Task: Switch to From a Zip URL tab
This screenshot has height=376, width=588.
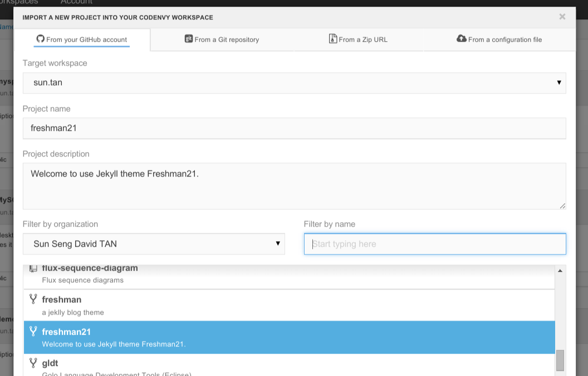Action: point(359,40)
